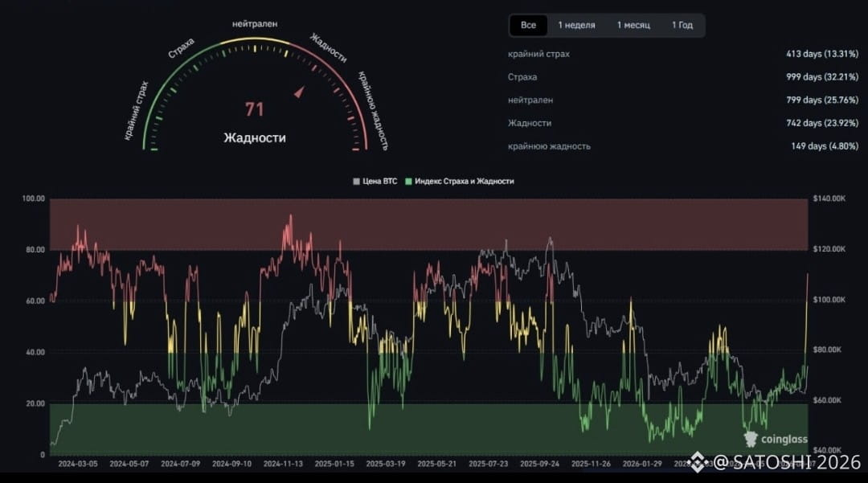Click the "$60.00K" price axis label
Screen dimensions: 868x483
click(x=828, y=400)
